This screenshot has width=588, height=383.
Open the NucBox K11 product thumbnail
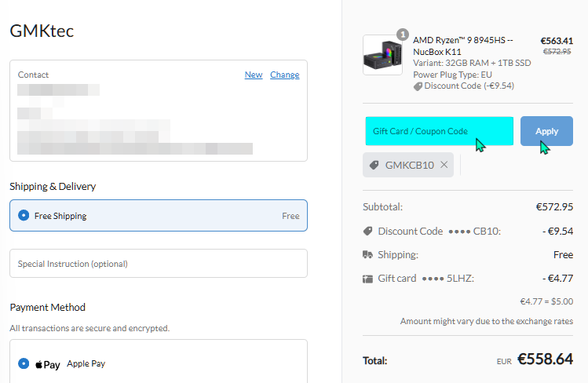pyautogui.click(x=382, y=55)
